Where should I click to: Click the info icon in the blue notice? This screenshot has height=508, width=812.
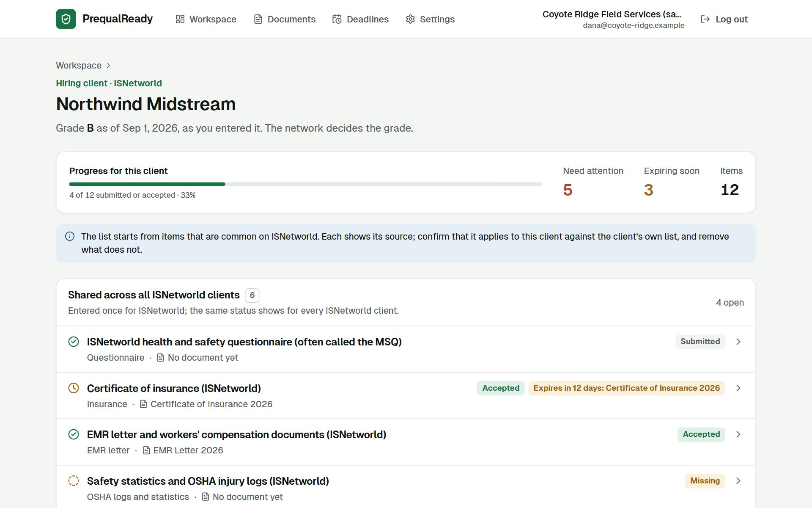coord(70,236)
